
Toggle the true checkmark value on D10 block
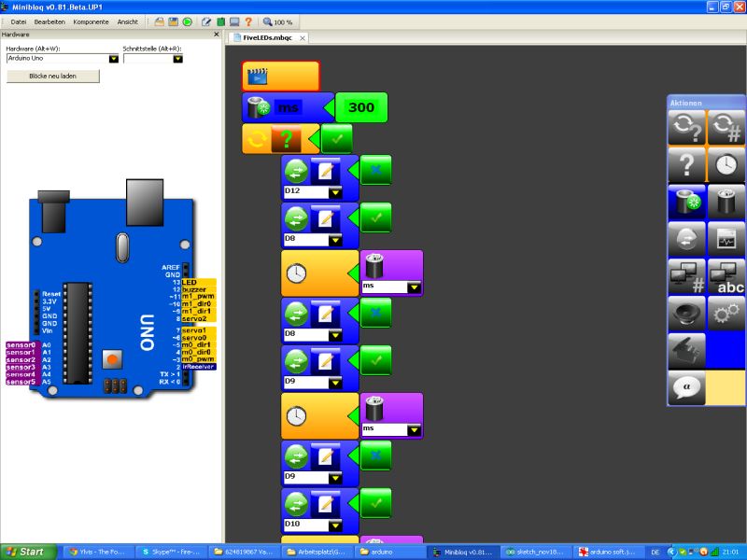click(x=376, y=503)
